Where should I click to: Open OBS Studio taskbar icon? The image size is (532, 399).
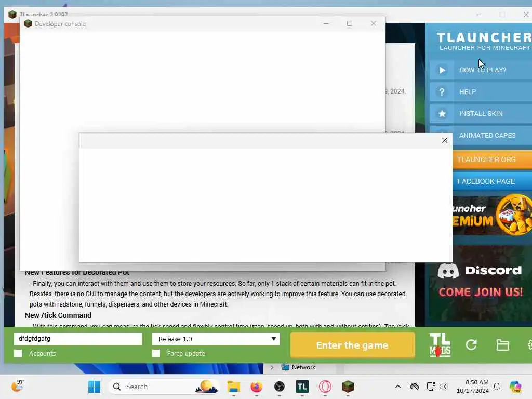tap(279, 387)
